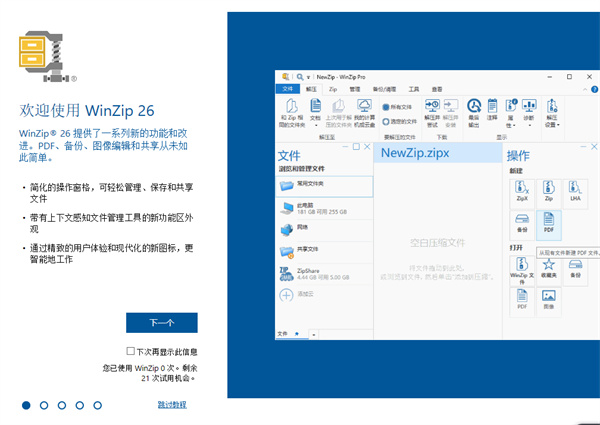Click the 跳过教程 link
The width and height of the screenshot is (600, 425).
tap(171, 405)
